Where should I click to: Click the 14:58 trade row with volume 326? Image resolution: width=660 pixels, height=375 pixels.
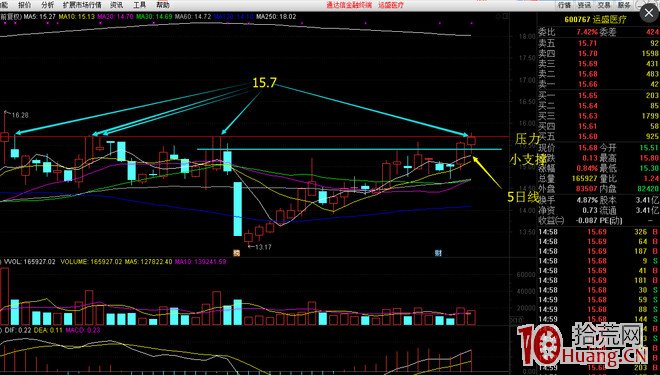599,231
